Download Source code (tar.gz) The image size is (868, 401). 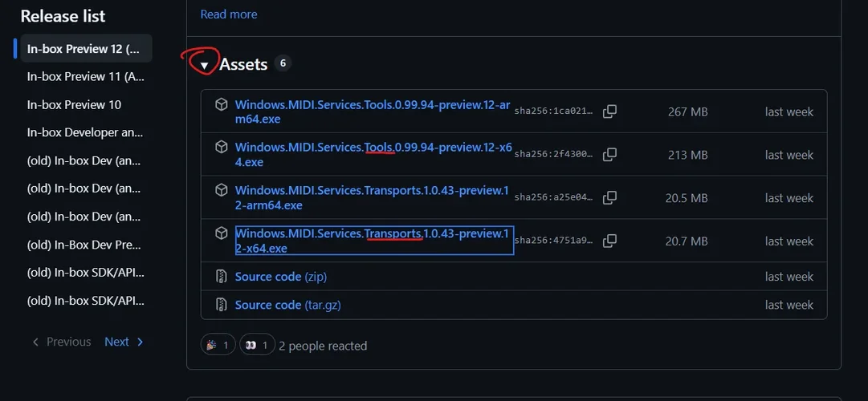287,305
